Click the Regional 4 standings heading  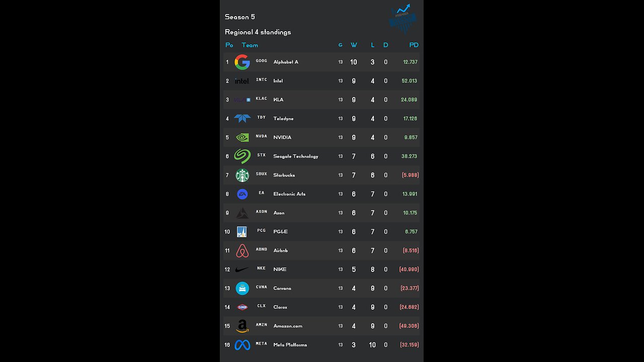click(258, 32)
